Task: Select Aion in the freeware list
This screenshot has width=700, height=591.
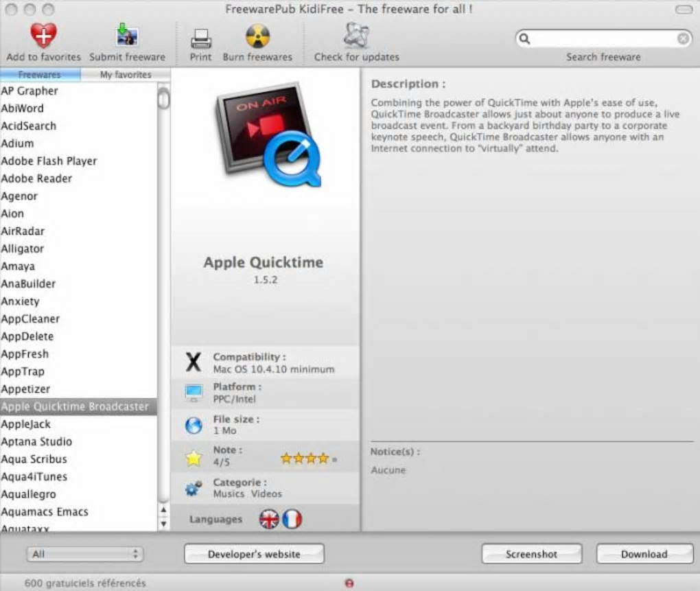Action: tap(78, 213)
